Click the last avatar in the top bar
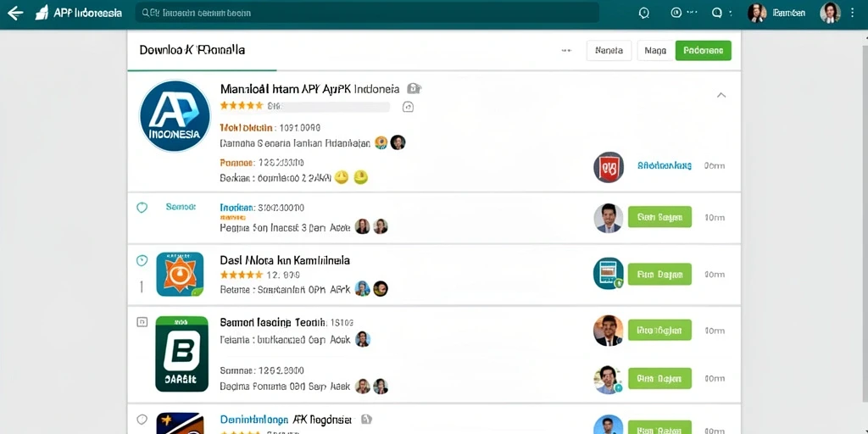868x434 pixels. point(830,13)
